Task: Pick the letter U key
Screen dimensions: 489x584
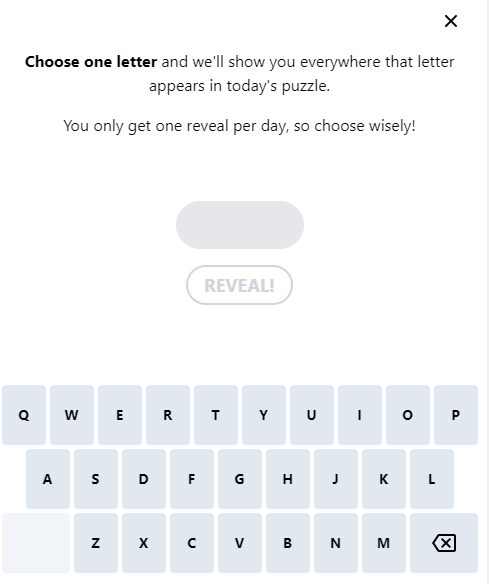Action: pos(312,415)
